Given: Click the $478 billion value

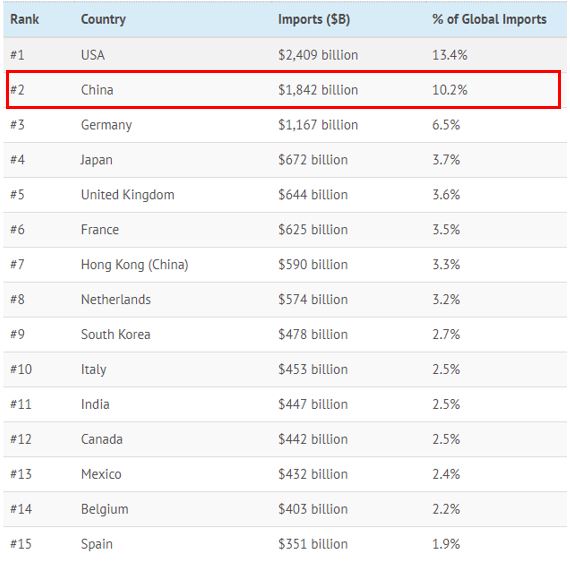Looking at the screenshot, I should pos(313,334).
